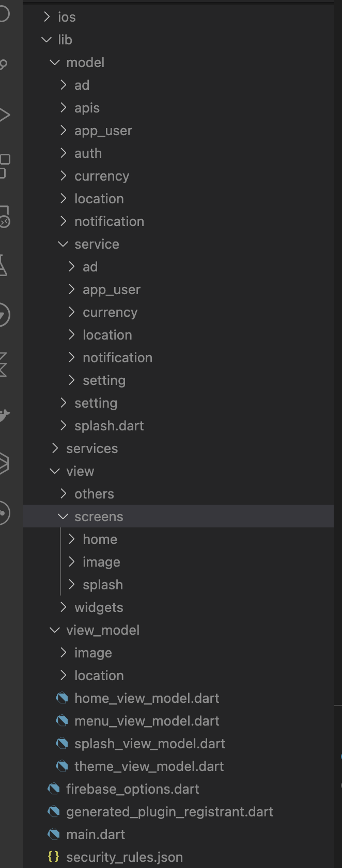342x868 pixels.
Task: Open the Search view in the activity bar
Action: point(5,62)
